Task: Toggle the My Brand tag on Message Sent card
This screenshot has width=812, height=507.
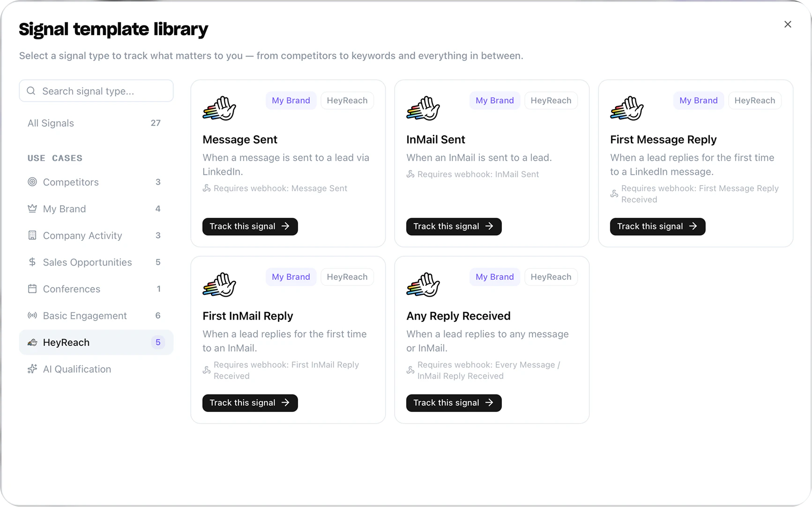Action: point(291,100)
